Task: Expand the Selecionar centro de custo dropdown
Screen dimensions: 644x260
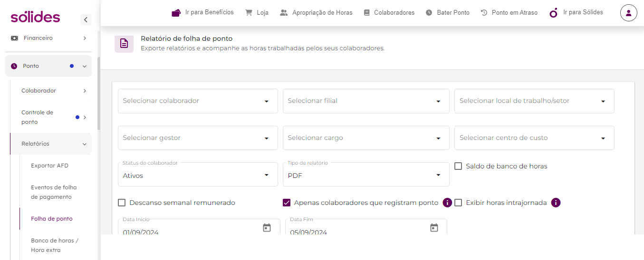Action: coord(534,138)
